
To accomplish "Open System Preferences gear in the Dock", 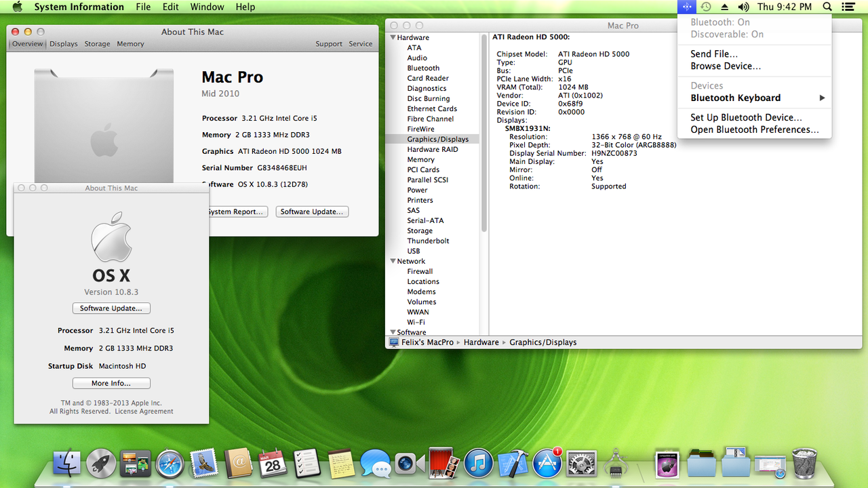I will click(x=582, y=463).
